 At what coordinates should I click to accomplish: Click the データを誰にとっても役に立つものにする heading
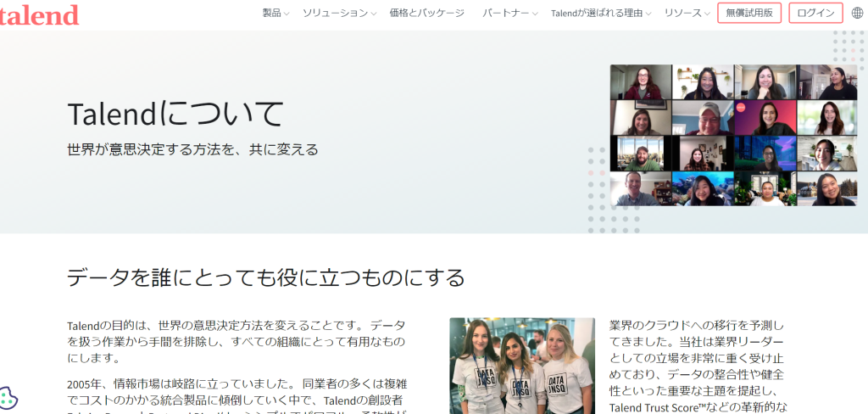pos(265,277)
